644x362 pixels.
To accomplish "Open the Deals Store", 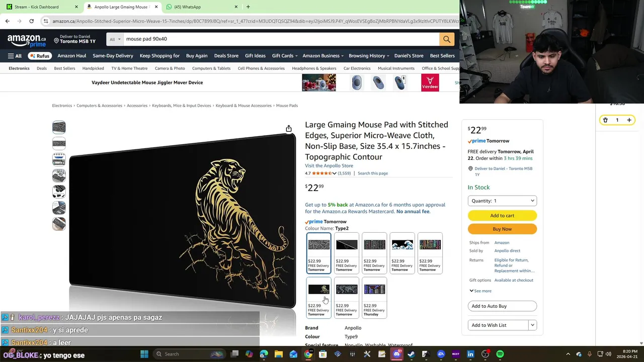I will [x=226, y=56].
